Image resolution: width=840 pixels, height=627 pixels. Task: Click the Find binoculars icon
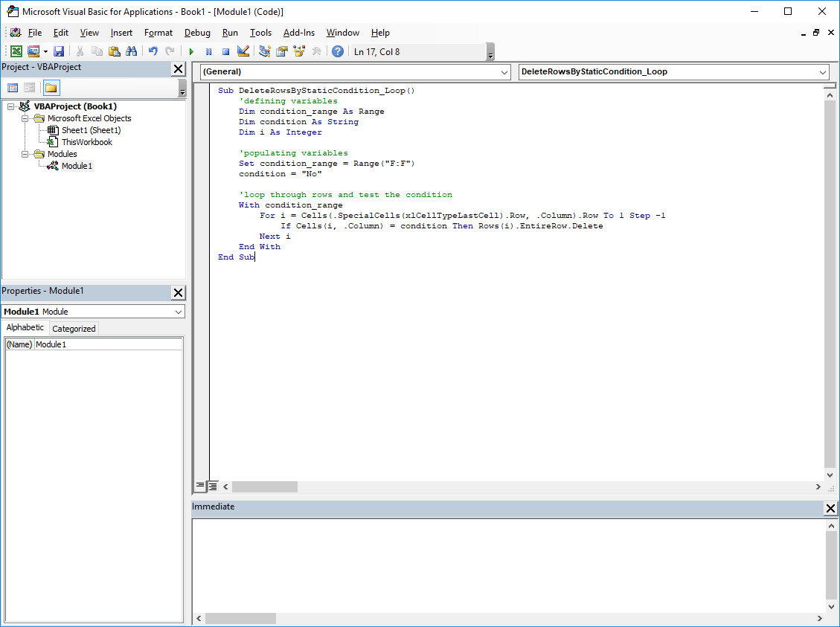click(131, 51)
